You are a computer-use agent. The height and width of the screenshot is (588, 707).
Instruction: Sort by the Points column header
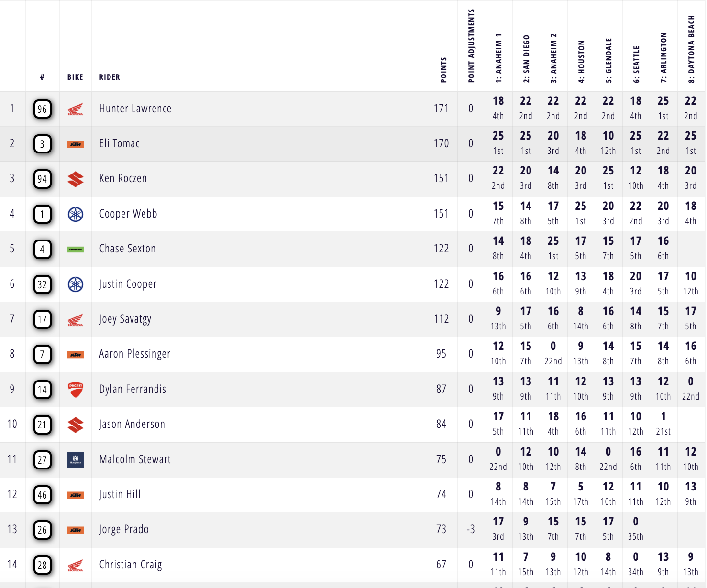click(x=443, y=70)
